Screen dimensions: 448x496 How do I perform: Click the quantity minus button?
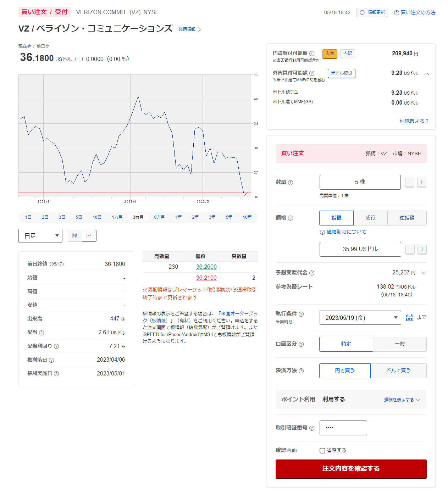(409, 182)
